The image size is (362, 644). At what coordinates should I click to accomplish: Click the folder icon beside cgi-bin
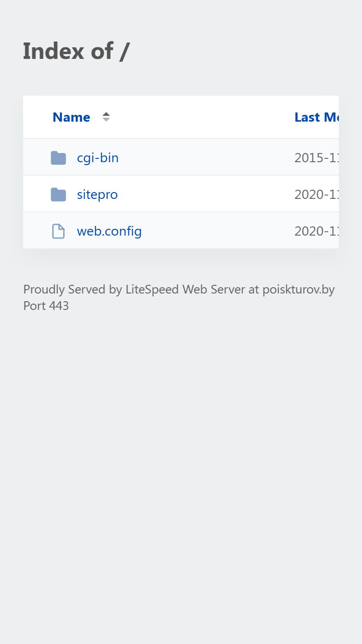(58, 158)
